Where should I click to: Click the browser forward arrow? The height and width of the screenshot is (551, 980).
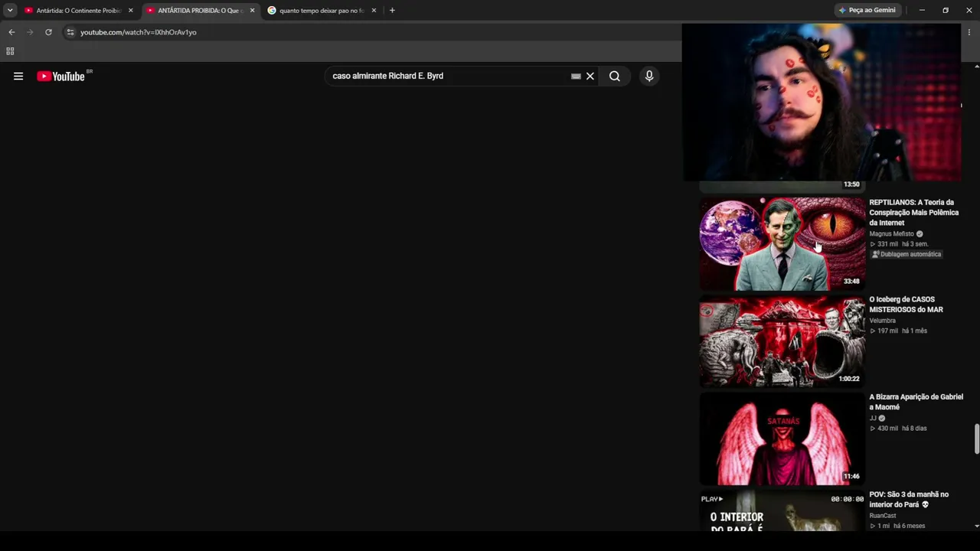coord(30,32)
